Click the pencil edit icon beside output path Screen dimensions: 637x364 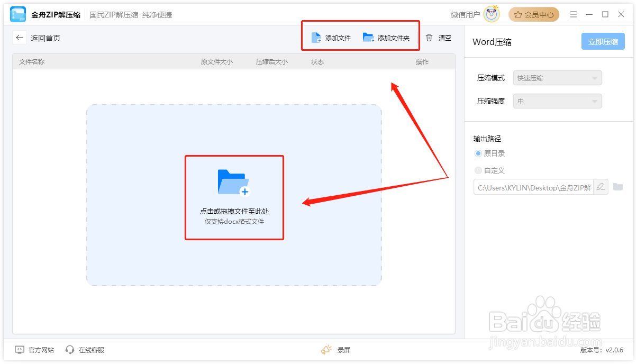pos(600,187)
